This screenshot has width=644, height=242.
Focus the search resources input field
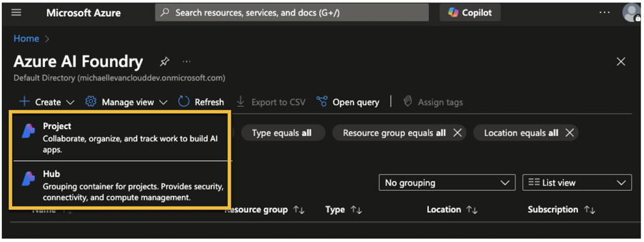coord(292,13)
